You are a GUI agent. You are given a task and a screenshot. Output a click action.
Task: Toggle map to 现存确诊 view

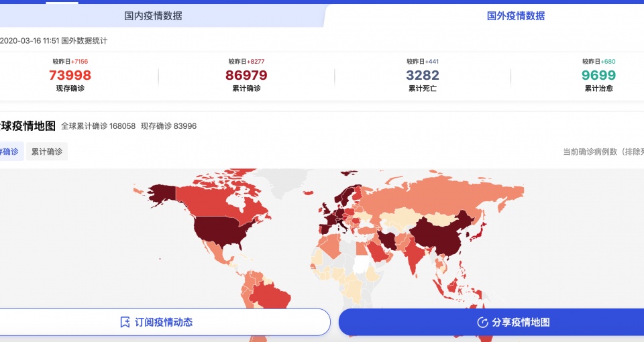[x=9, y=152]
